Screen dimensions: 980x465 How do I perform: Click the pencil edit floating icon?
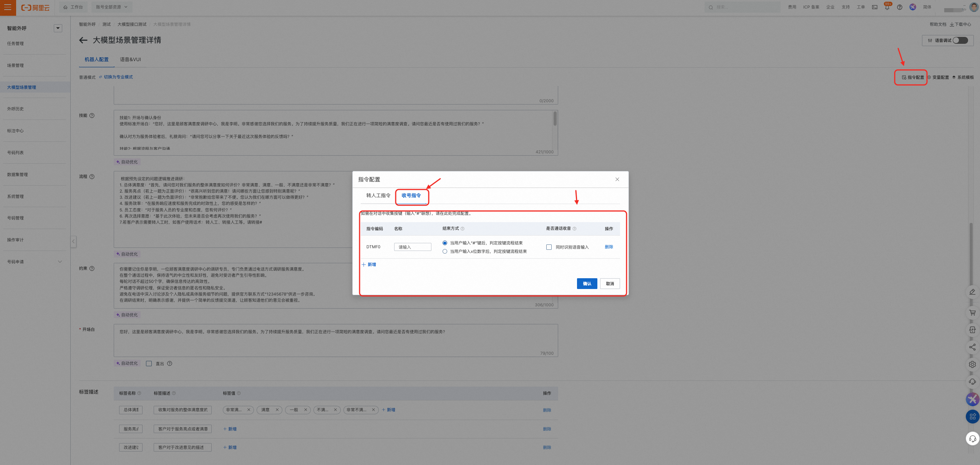coord(972,292)
